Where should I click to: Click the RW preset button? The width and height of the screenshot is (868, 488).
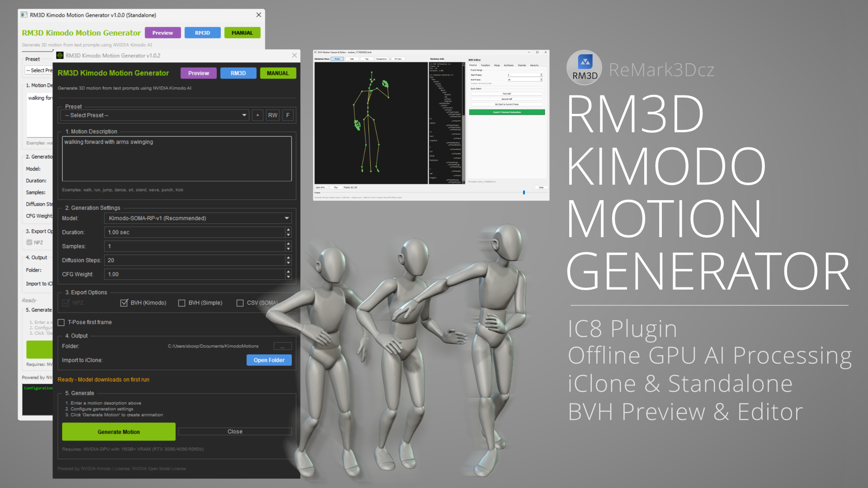[273, 115]
